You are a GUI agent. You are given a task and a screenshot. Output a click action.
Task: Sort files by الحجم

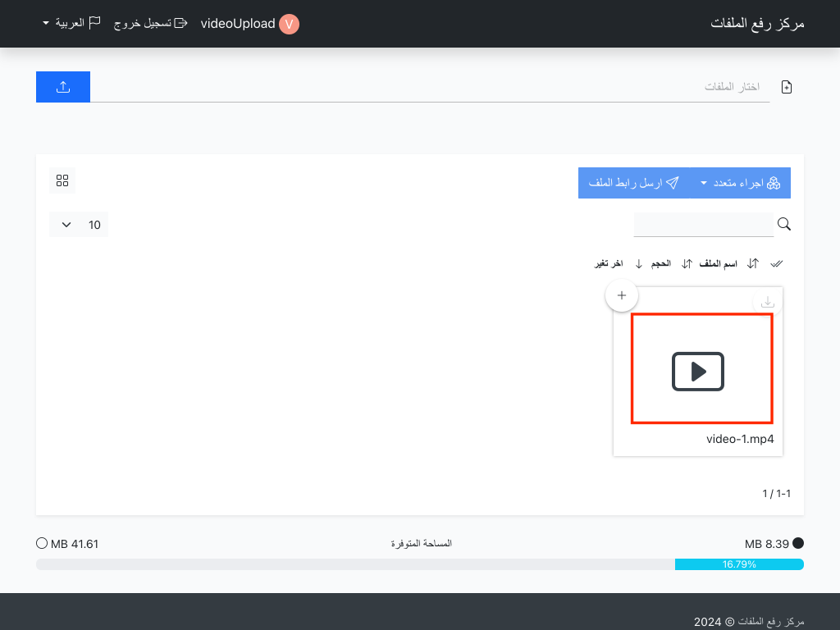(661, 263)
